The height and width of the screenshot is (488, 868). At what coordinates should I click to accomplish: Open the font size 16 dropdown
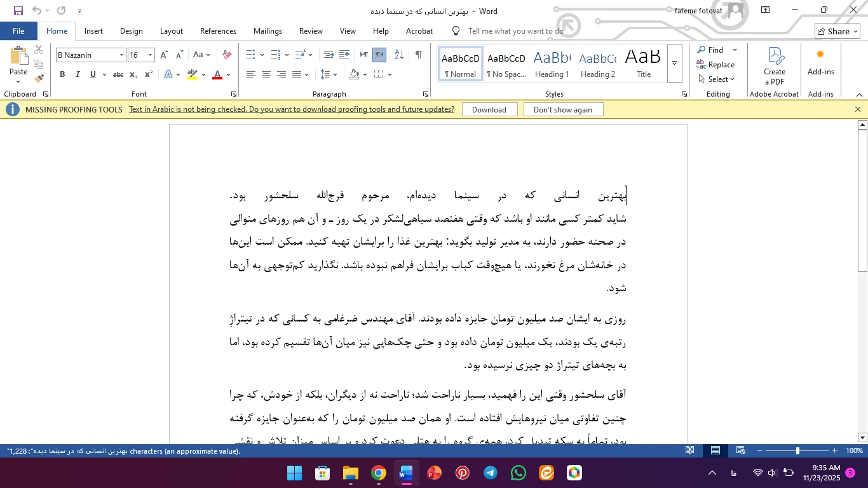pos(150,55)
